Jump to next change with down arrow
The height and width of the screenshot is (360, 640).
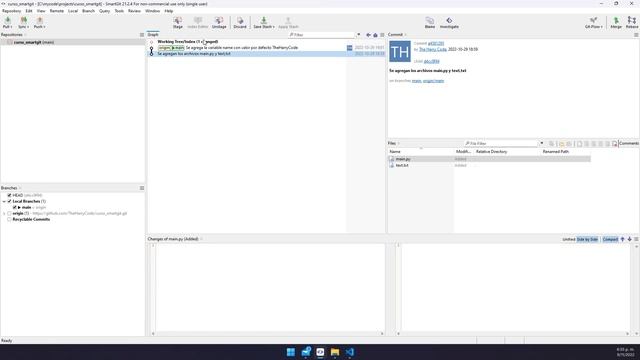[629, 239]
